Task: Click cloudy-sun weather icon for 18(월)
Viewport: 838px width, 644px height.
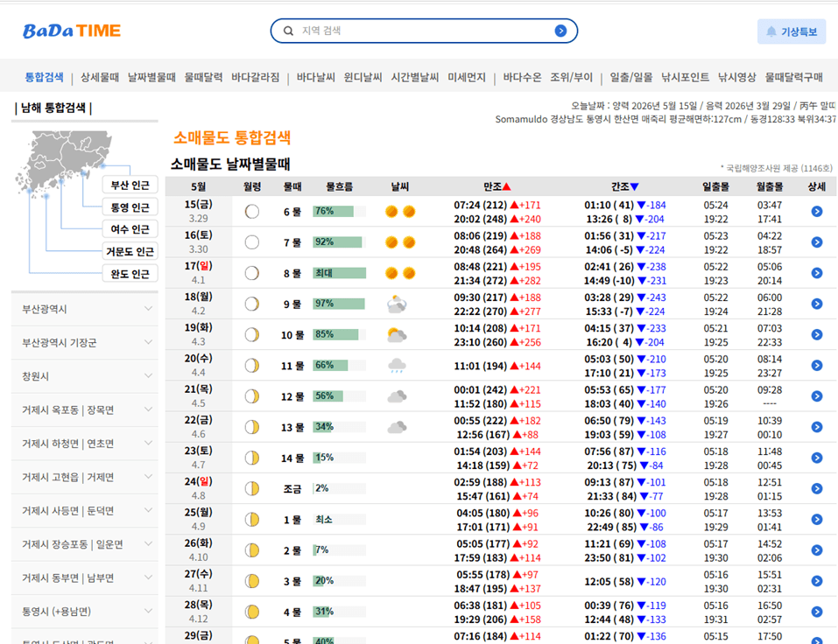Action: click(397, 304)
